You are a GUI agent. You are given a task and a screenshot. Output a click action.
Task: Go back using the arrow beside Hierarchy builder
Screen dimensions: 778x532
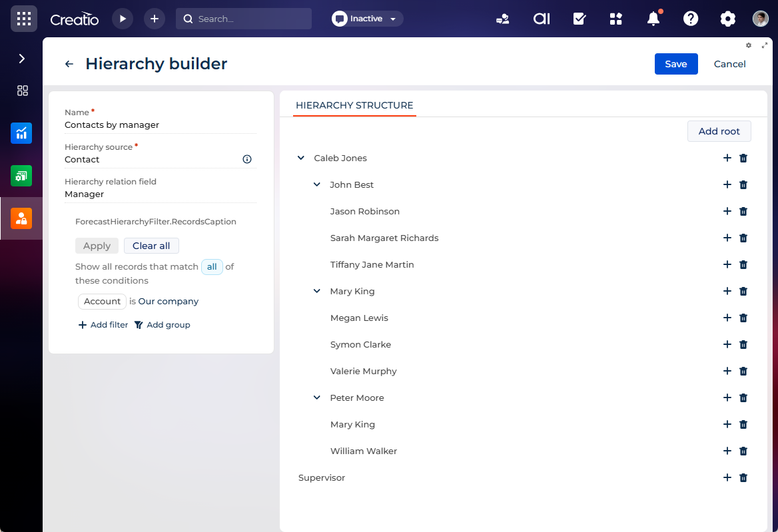[x=69, y=64]
